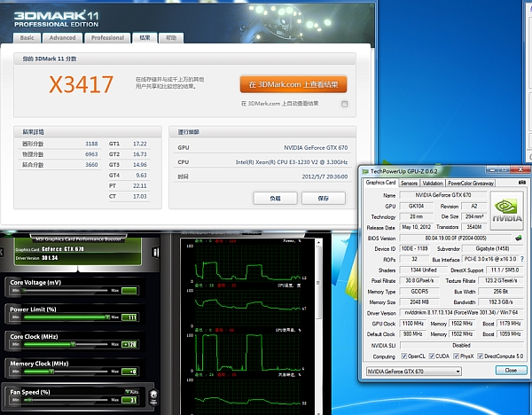
Task: Click the Driver Version field in GPU-Z
Action: (461, 312)
